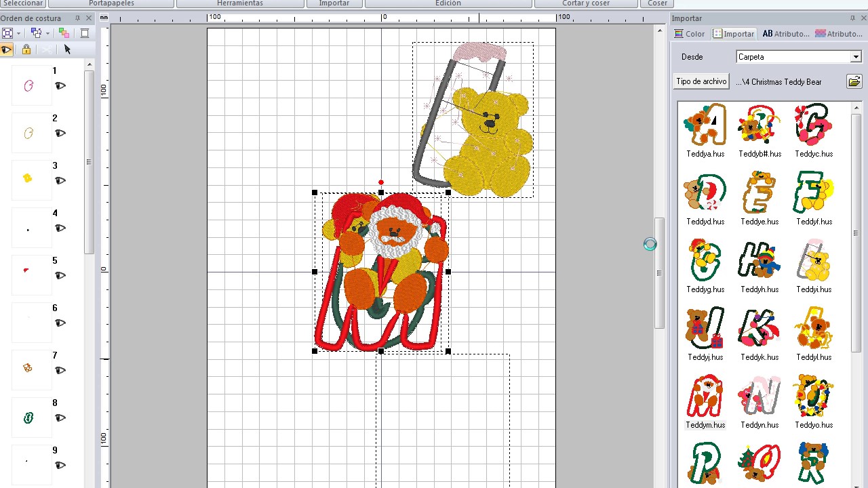Click the browse folder icon

[x=854, y=82]
